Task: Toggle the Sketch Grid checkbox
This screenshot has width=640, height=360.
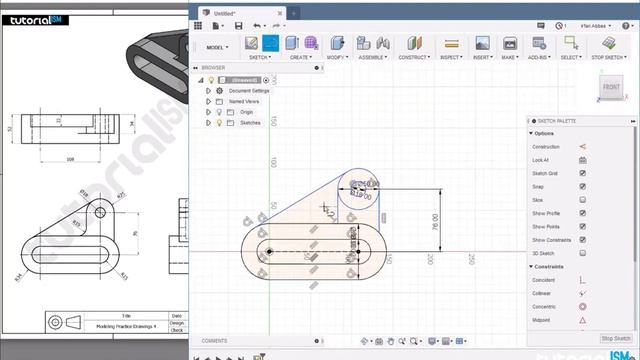Action: pyautogui.click(x=582, y=173)
